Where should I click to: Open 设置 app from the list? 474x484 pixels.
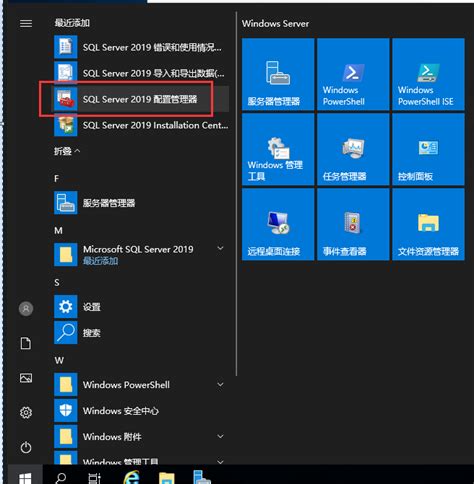(x=141, y=307)
